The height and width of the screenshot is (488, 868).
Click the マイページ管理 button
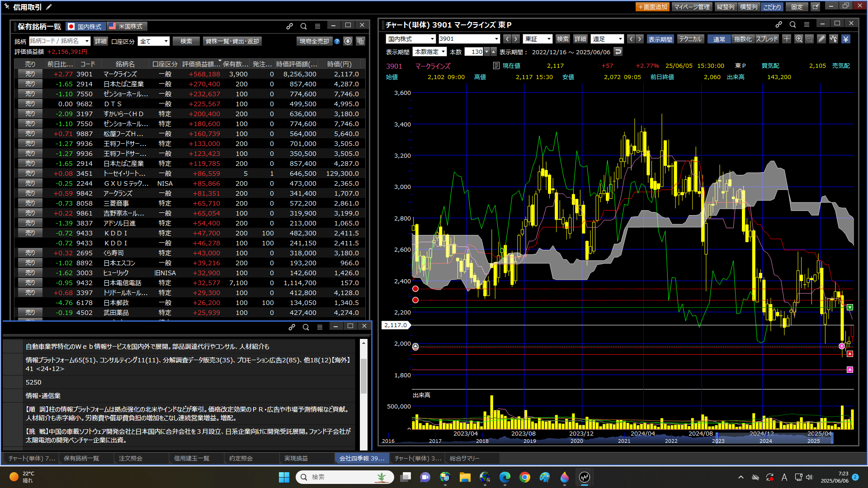click(692, 7)
